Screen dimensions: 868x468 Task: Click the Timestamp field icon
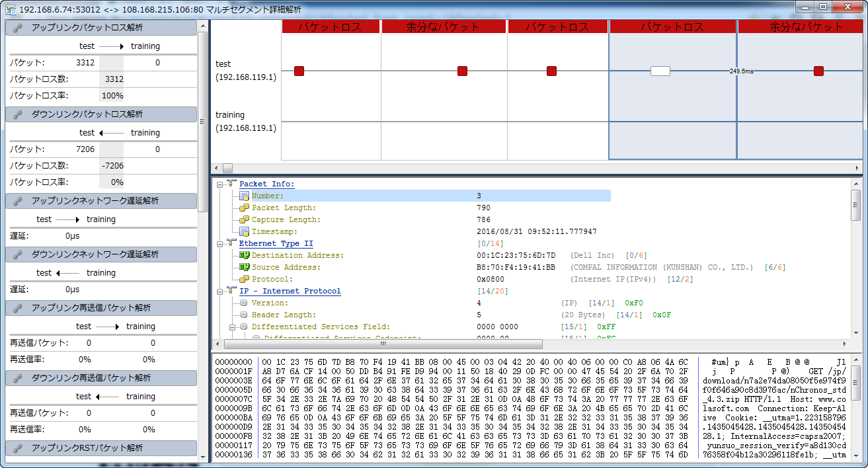(244, 232)
